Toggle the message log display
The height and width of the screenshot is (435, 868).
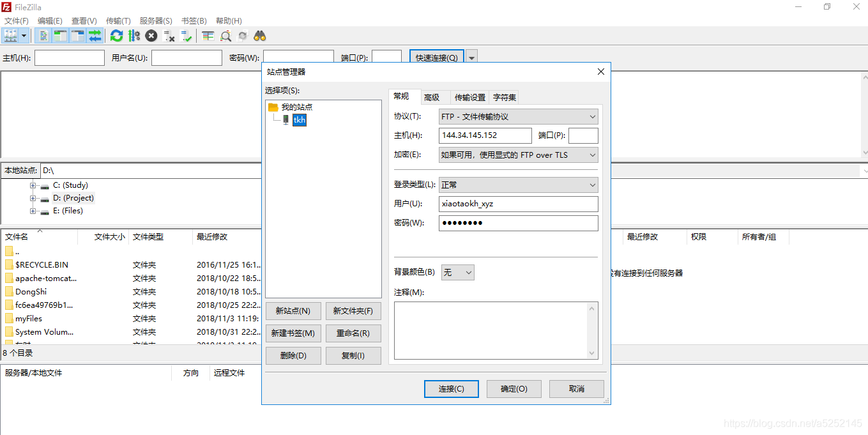42,35
